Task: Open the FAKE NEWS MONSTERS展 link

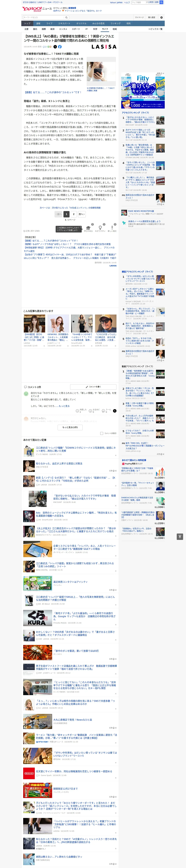Action: point(141,211)
